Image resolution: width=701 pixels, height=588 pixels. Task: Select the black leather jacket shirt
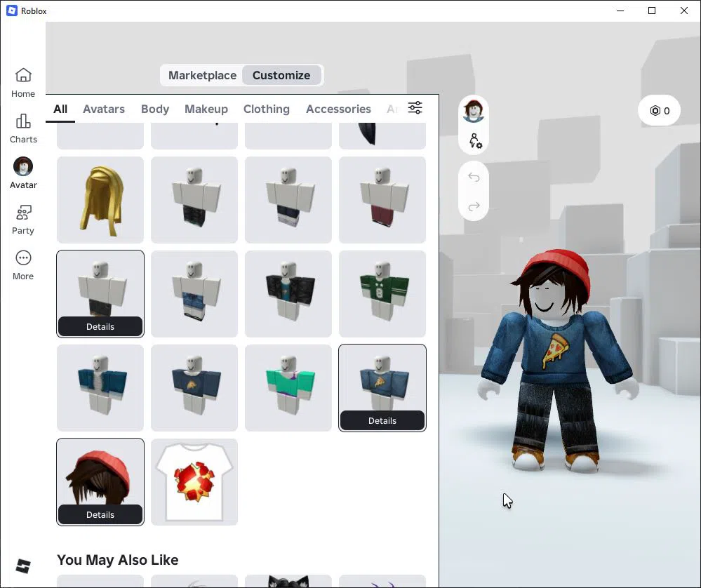[x=288, y=294]
